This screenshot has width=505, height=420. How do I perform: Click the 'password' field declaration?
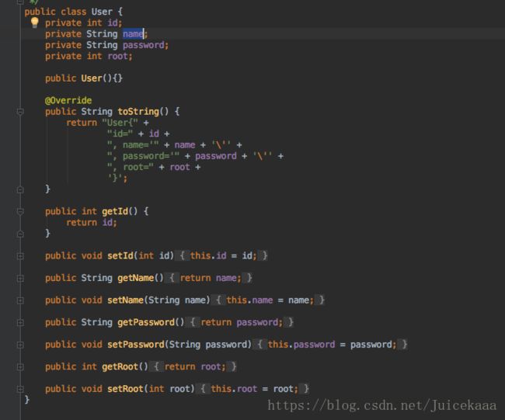(x=144, y=45)
